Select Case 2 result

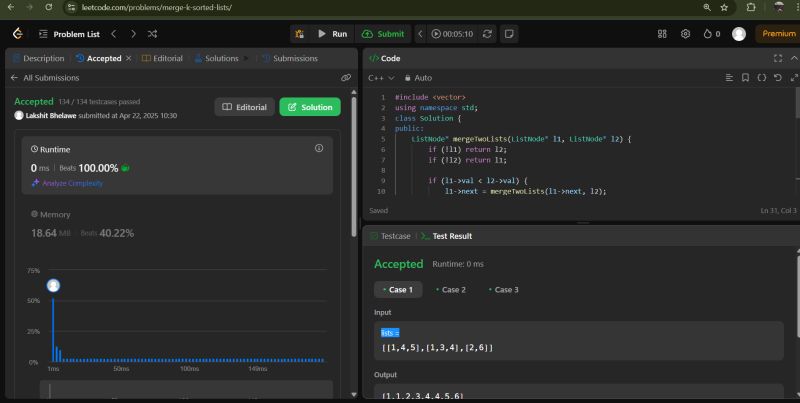point(451,290)
